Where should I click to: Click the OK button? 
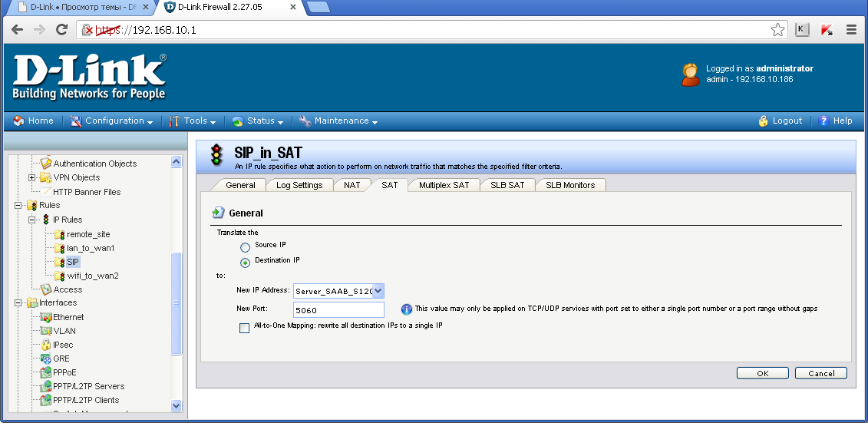pyautogui.click(x=763, y=373)
